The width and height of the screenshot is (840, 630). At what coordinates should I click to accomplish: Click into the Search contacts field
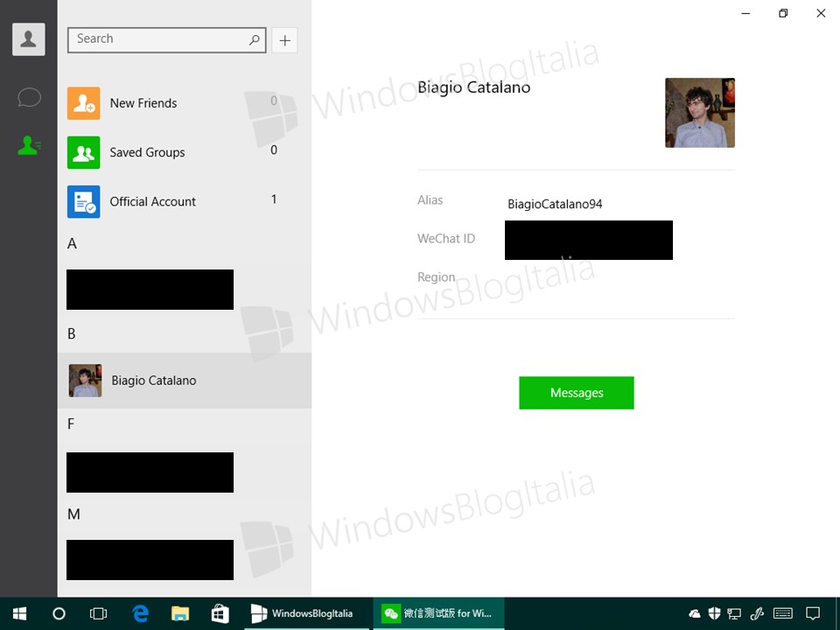[166, 40]
